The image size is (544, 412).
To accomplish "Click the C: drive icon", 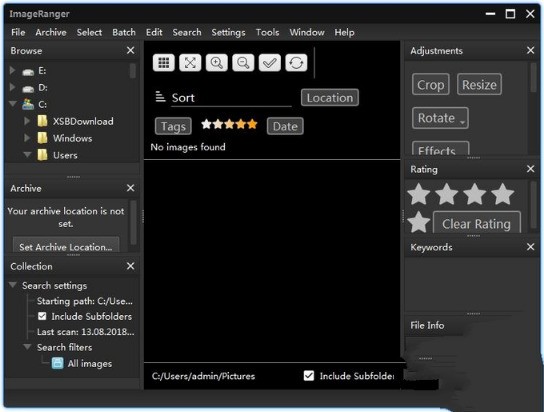I will pyautogui.click(x=28, y=104).
